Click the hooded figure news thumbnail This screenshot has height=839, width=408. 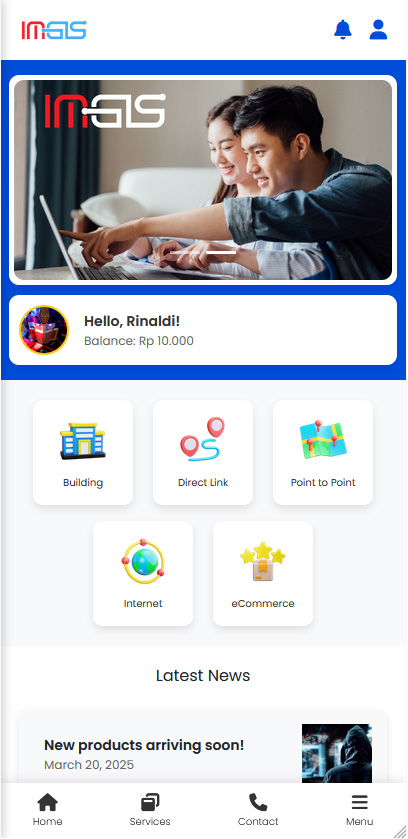point(337,753)
